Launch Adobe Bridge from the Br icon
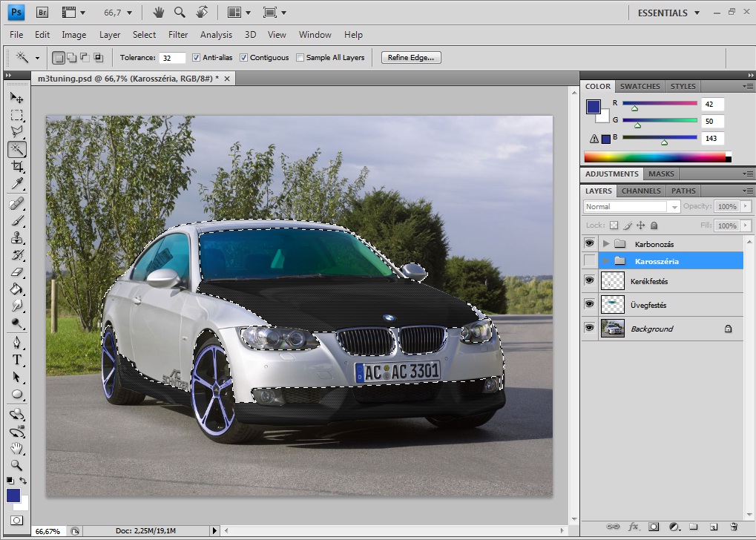Image resolution: width=756 pixels, height=540 pixels. 42,13
